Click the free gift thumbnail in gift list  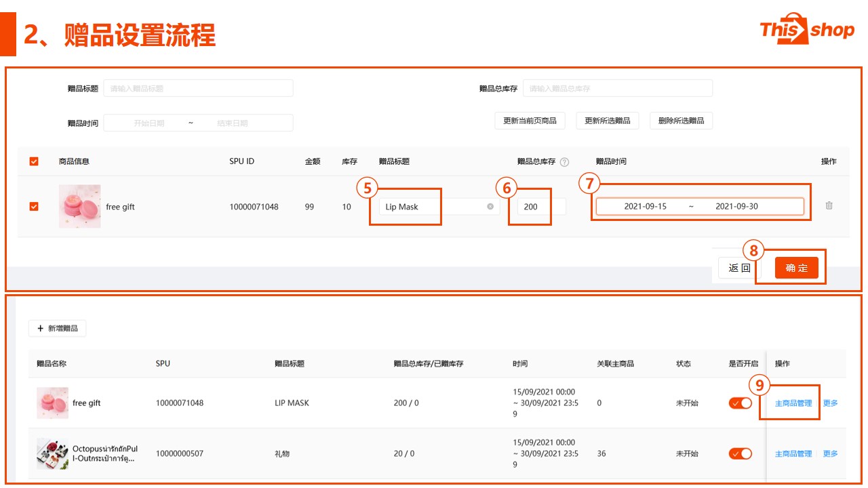(52, 403)
